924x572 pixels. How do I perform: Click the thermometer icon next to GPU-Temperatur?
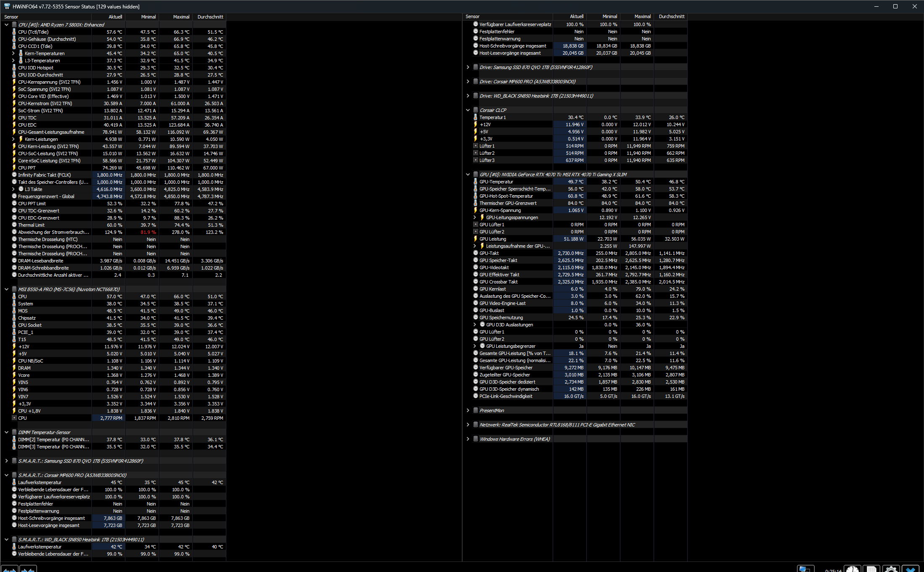click(476, 182)
